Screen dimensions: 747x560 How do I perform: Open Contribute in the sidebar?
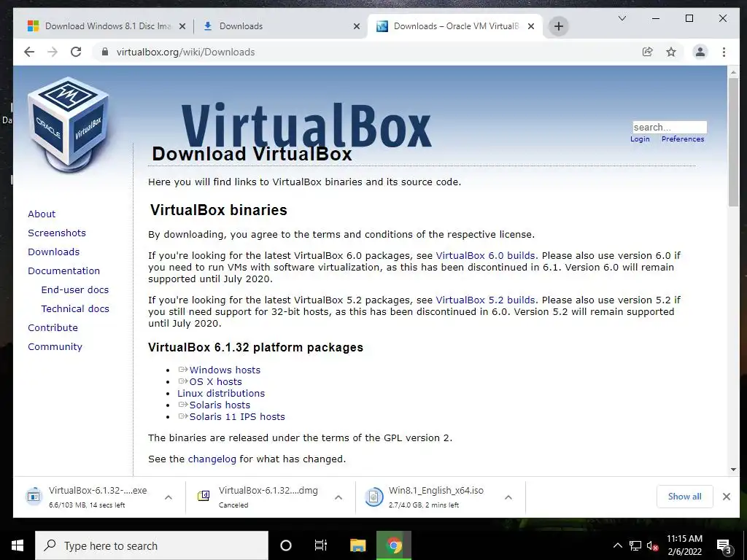click(x=53, y=327)
